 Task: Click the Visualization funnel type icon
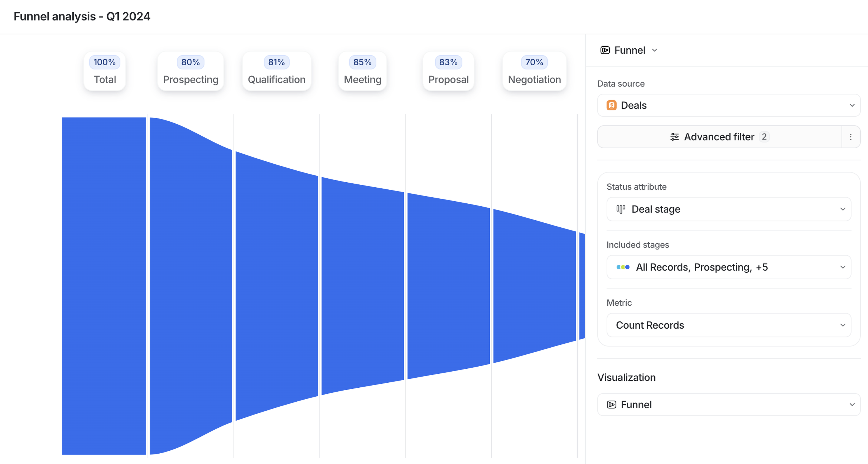click(x=611, y=404)
